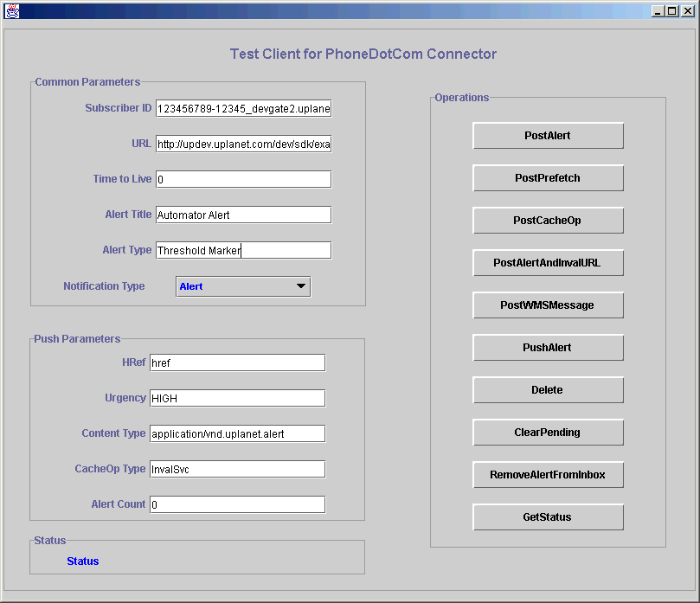Click the ClearPending button
The image size is (700, 603).
548,432
